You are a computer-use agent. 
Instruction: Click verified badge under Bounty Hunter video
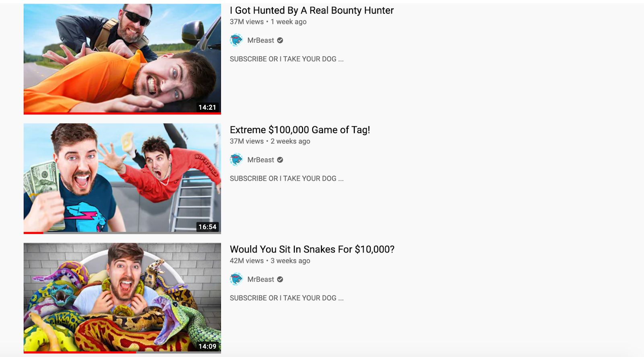pos(280,40)
